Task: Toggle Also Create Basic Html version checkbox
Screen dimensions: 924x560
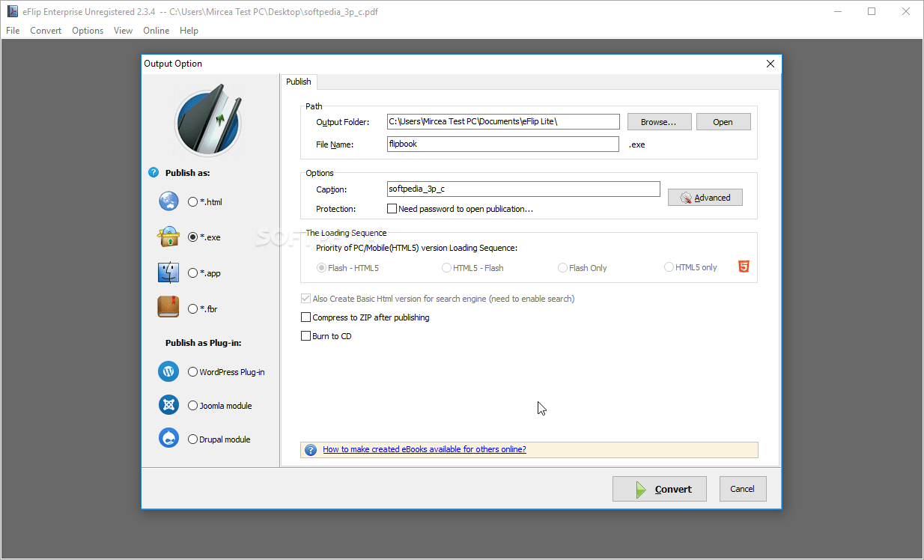Action: pos(306,299)
